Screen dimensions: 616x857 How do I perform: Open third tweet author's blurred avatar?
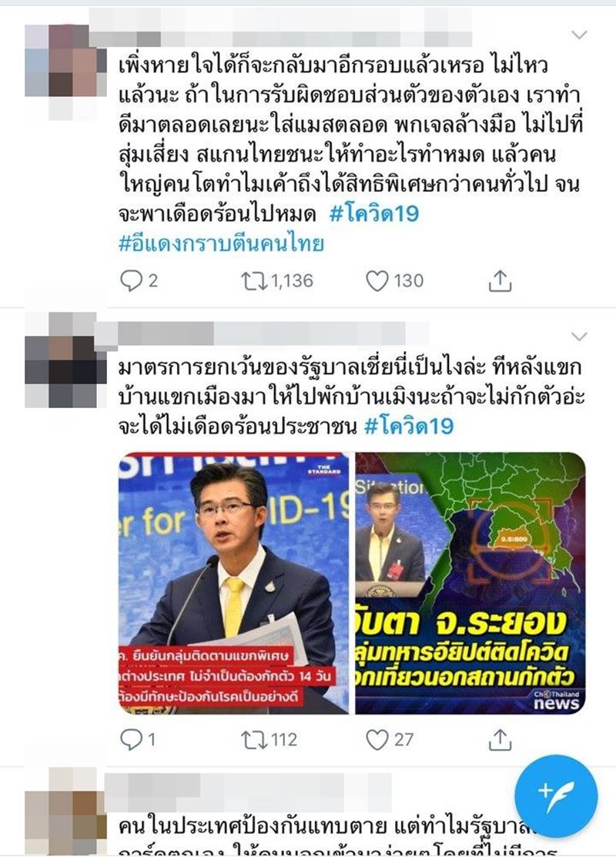[x=65, y=811]
